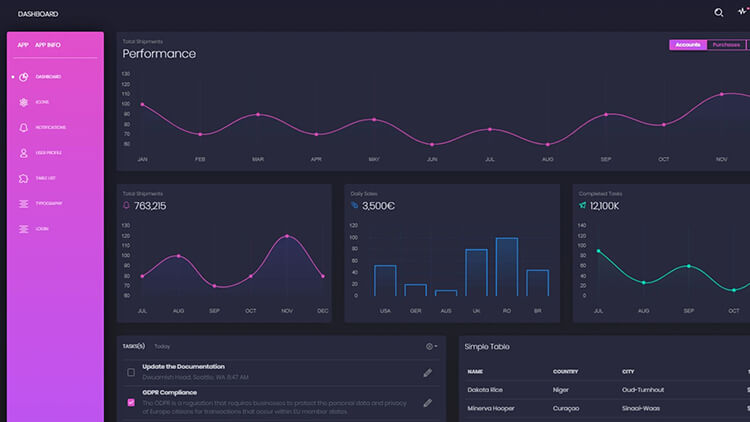This screenshot has height=422, width=750.
Task: Click the Performance chart JAN data point
Action: coord(143,104)
